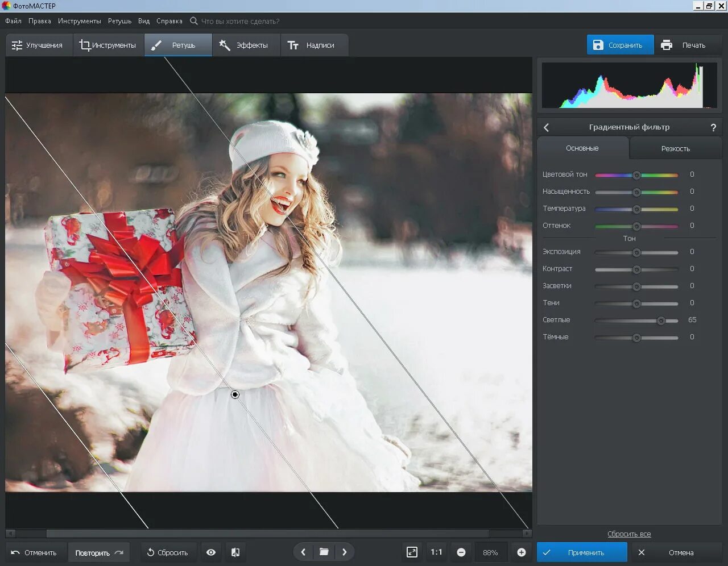This screenshot has width=728, height=566.
Task: Click the fit-to-screen icon
Action: tap(412, 552)
